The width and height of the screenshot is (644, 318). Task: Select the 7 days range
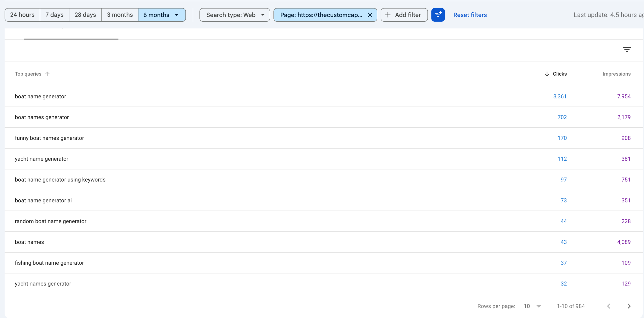pos(54,15)
